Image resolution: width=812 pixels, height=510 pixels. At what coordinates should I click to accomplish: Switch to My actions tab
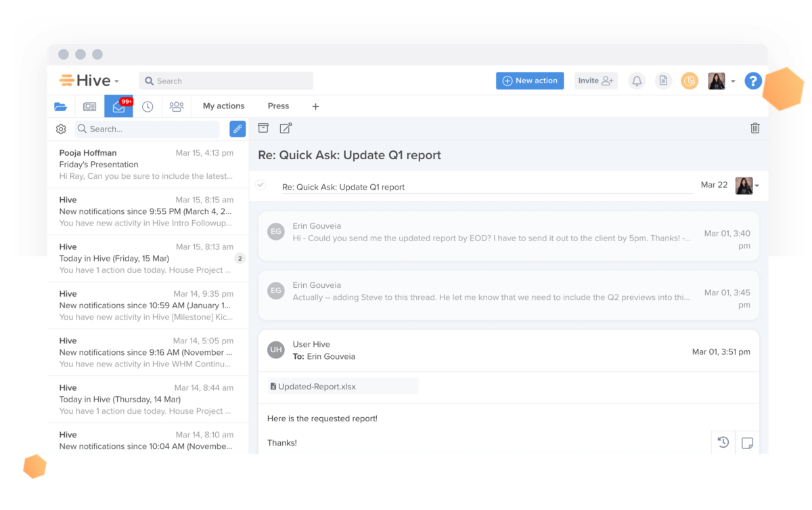coord(224,106)
